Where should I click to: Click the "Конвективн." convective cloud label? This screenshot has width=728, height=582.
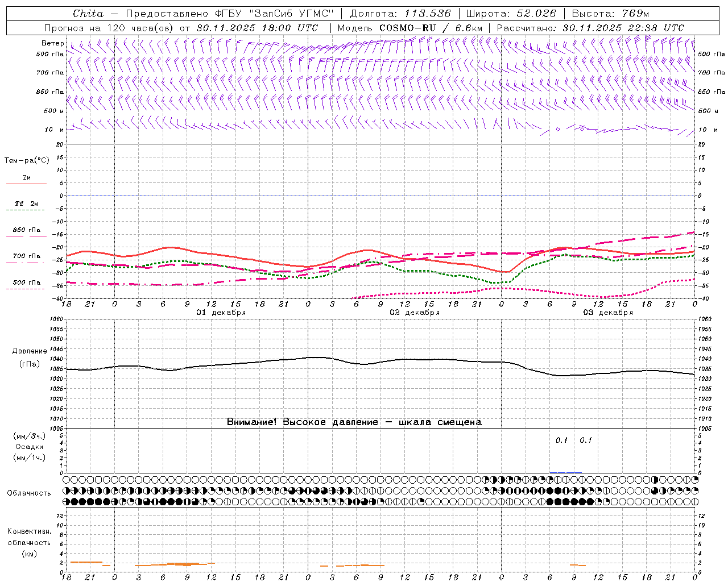29,531
